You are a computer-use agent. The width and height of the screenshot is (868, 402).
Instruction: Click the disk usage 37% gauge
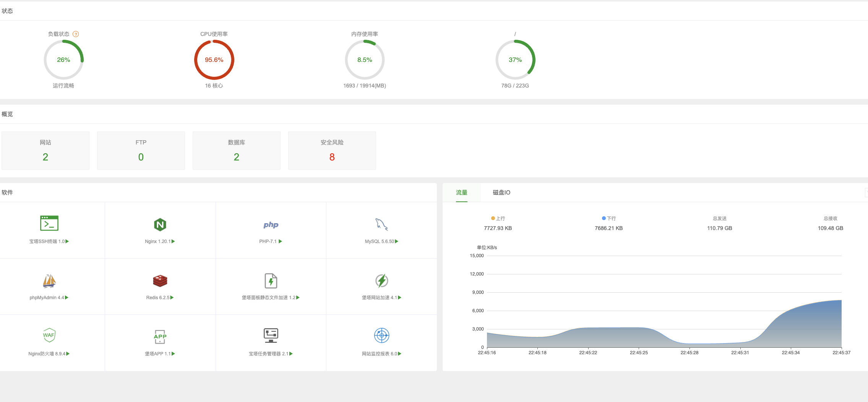515,60
